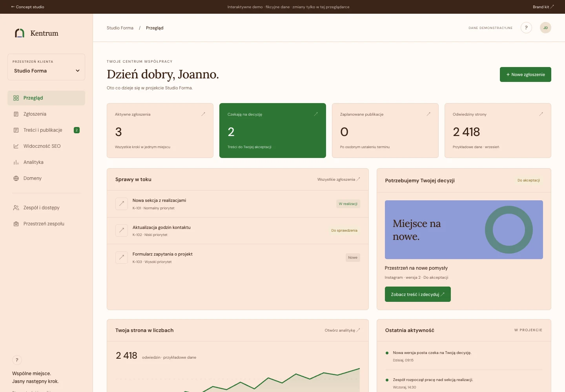Screen dimensions: 565x392
Task: Click the Przestrzeń zespołu briefcase icon
Action: point(16,224)
